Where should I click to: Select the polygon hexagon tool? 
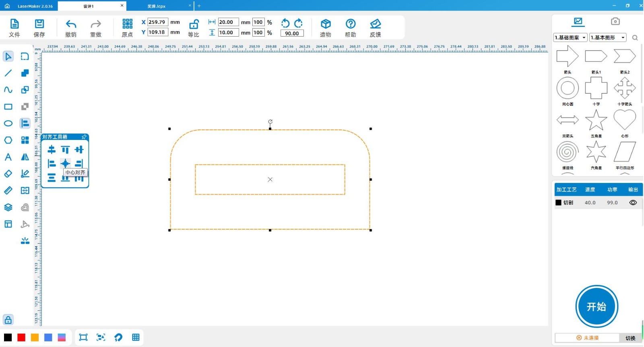8,140
